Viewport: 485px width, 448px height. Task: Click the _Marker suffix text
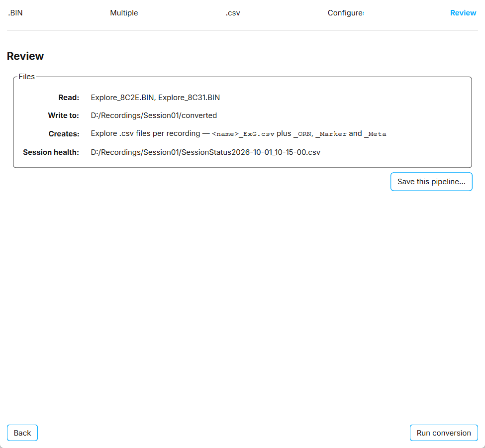click(x=331, y=134)
